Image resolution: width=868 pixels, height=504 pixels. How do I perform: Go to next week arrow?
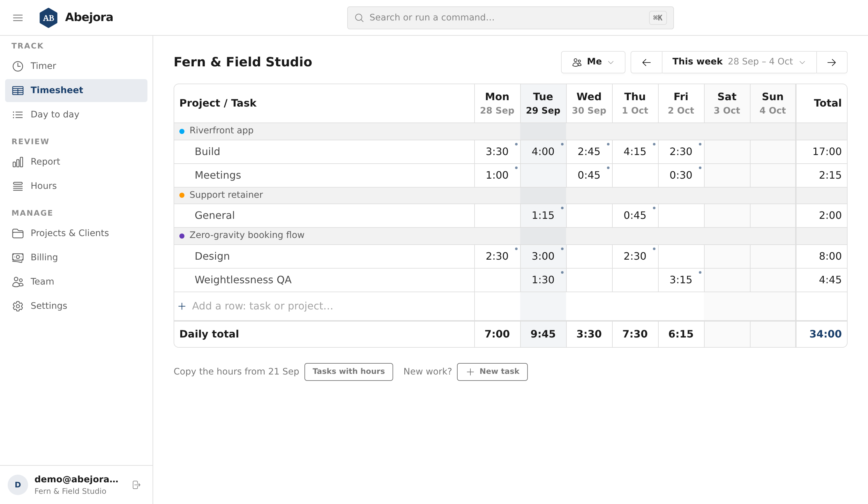pyautogui.click(x=832, y=62)
